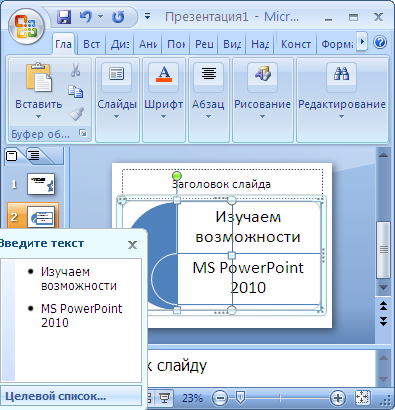Open the Абзац group dropdown
This screenshot has height=410, width=395.
[208, 100]
